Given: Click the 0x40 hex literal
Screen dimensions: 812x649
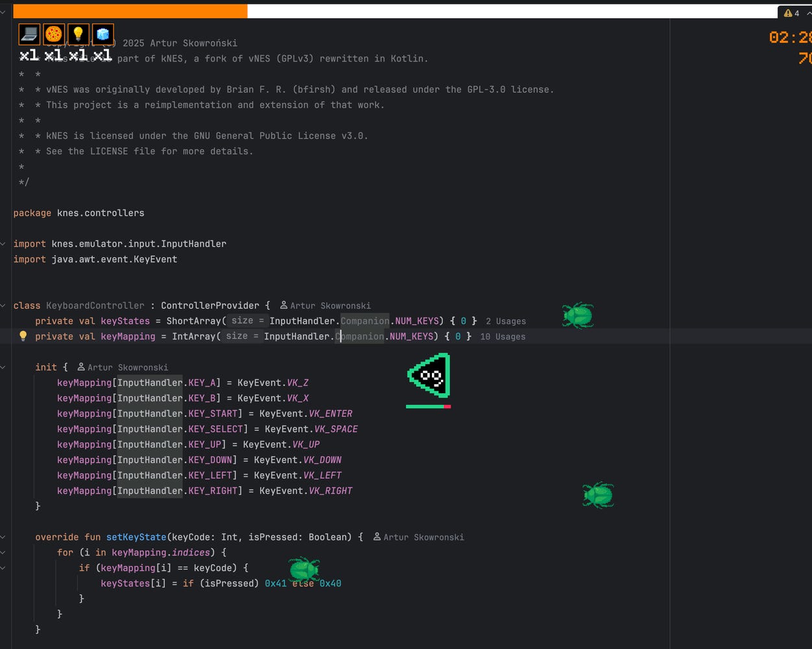Looking at the screenshot, I should pyautogui.click(x=330, y=583).
